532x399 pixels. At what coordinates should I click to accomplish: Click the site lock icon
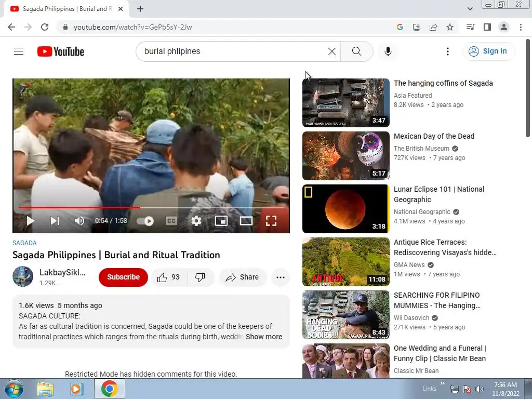click(x=65, y=27)
